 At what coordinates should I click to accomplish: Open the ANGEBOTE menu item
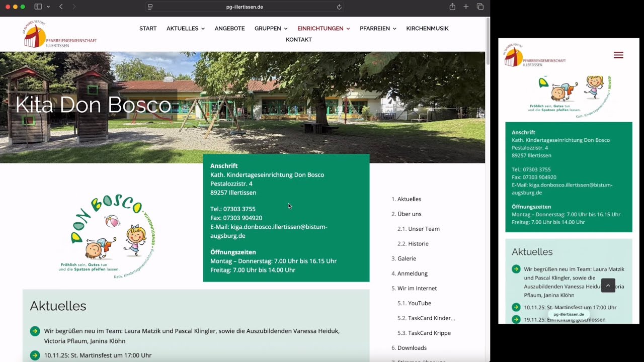coord(229,29)
